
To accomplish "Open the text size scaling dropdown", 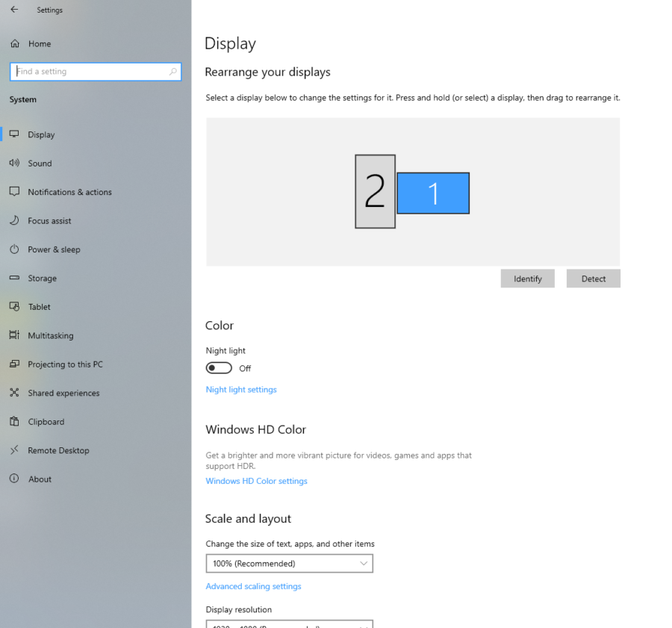I will pyautogui.click(x=289, y=563).
